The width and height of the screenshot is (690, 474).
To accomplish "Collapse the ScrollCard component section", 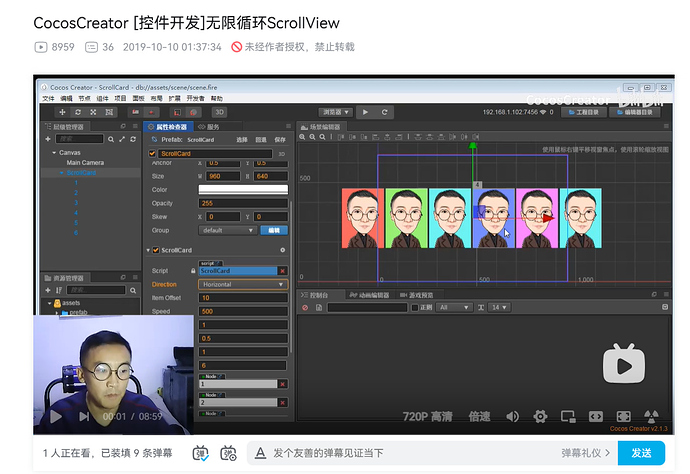I will tap(148, 250).
